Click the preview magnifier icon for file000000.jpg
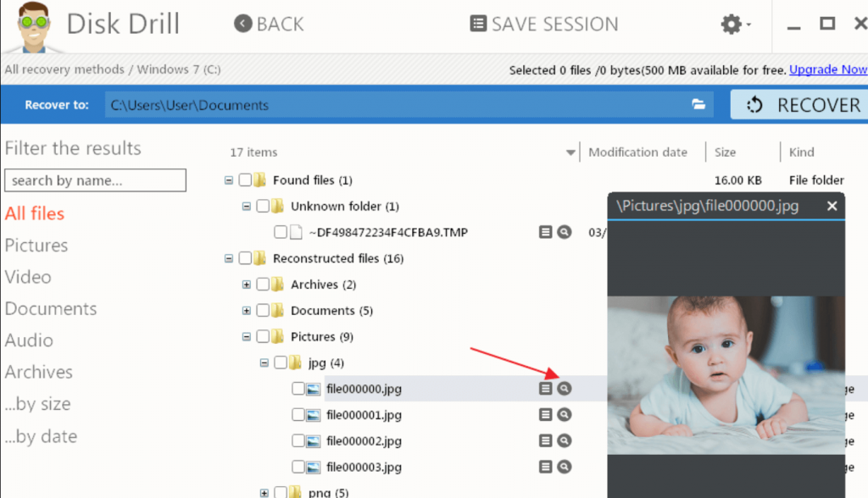 [x=564, y=389]
